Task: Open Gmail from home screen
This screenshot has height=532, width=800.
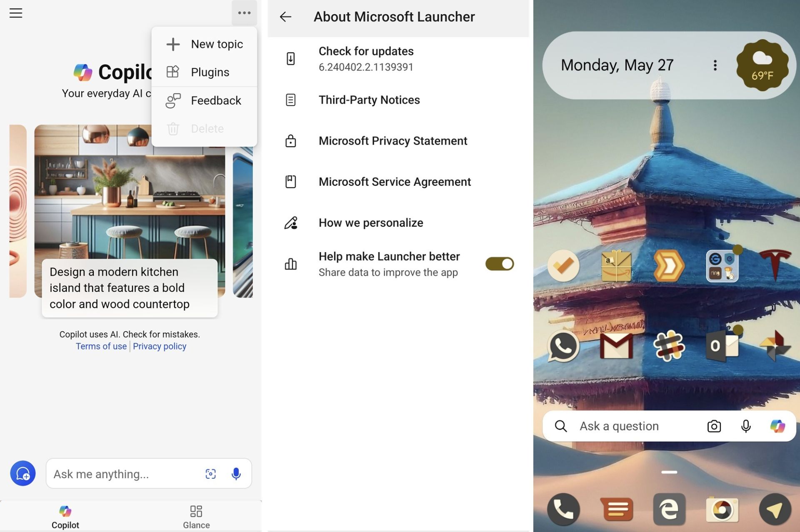Action: point(616,345)
